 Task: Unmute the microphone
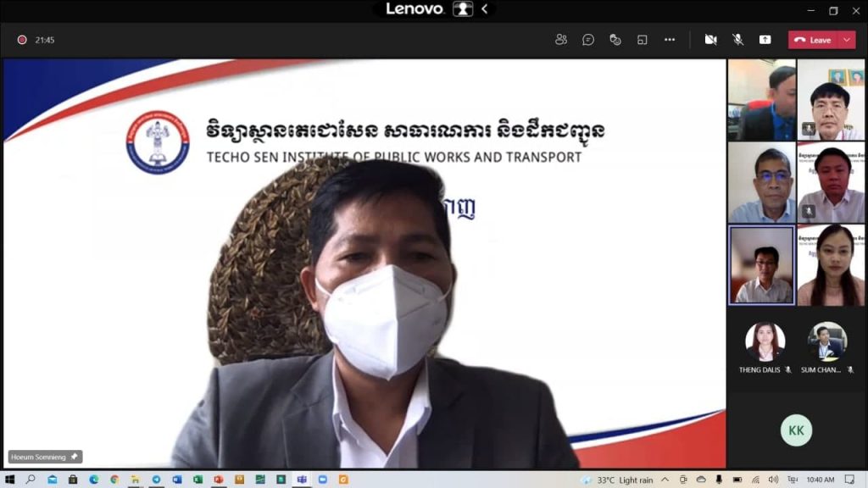(737, 40)
